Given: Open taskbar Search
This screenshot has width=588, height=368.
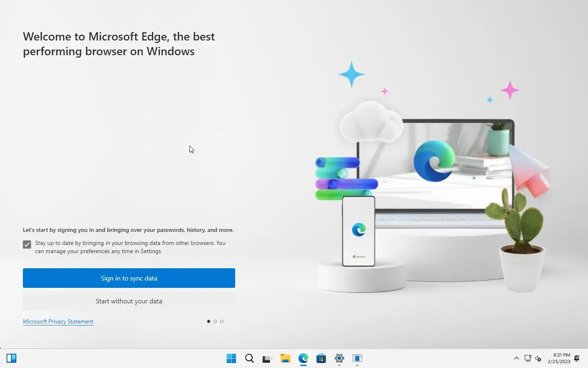Looking at the screenshot, I should pyautogui.click(x=249, y=359).
